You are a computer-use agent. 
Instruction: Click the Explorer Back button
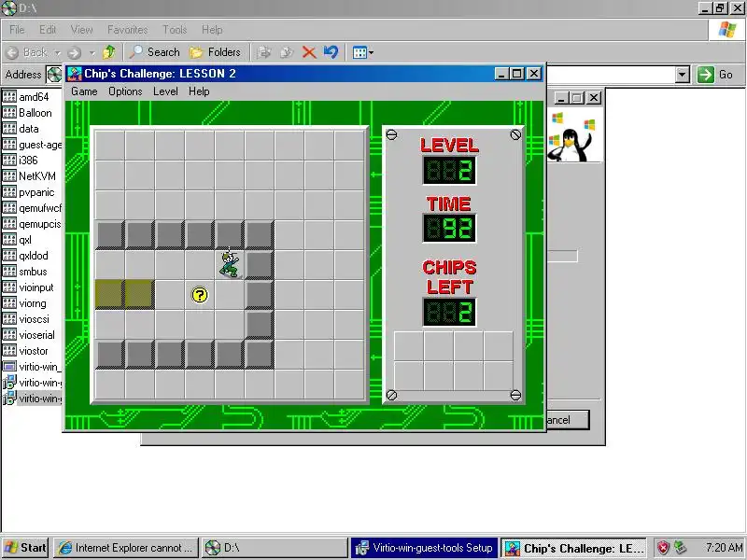click(27, 52)
